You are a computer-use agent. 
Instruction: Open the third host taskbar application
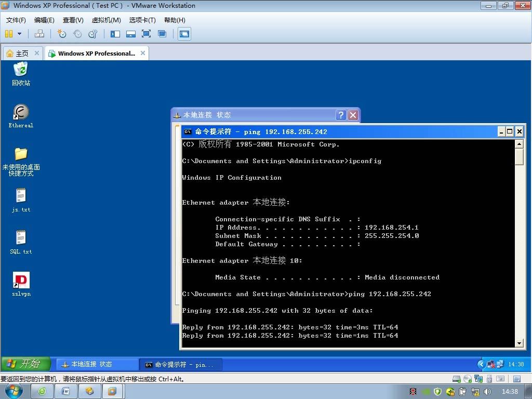89,392
